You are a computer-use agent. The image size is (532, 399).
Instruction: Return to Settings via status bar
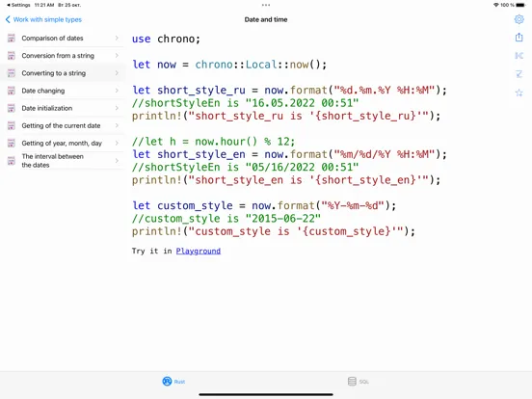pos(18,5)
